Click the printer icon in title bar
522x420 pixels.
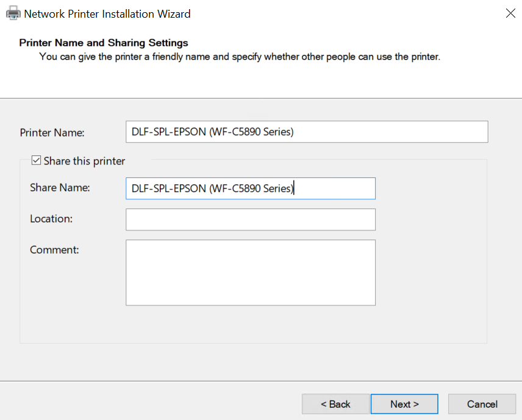(13, 13)
